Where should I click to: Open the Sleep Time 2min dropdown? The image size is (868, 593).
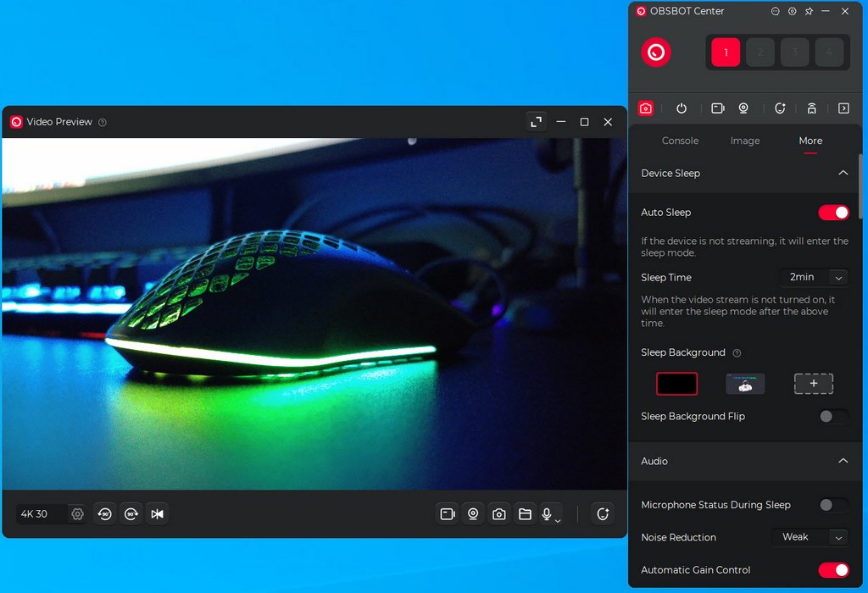tap(814, 277)
